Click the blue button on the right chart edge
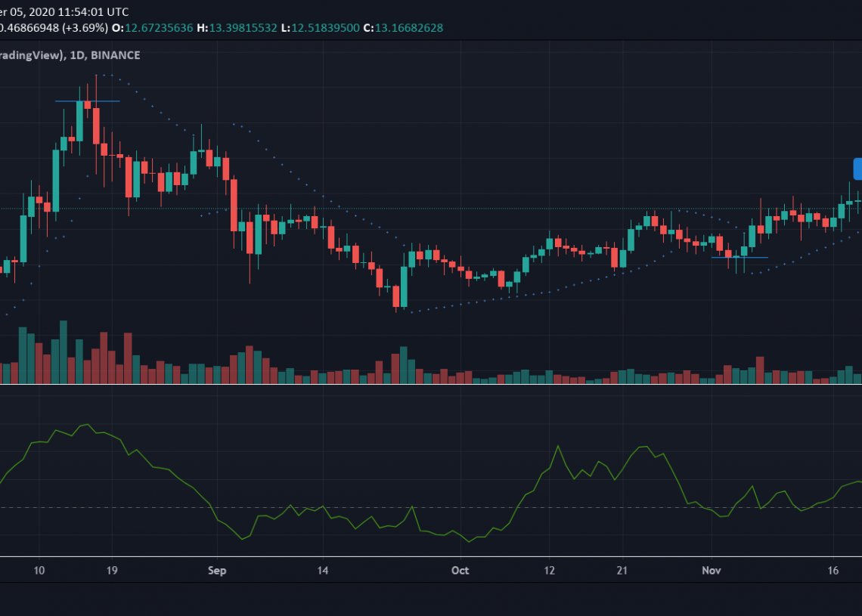862x616 pixels. [857, 169]
